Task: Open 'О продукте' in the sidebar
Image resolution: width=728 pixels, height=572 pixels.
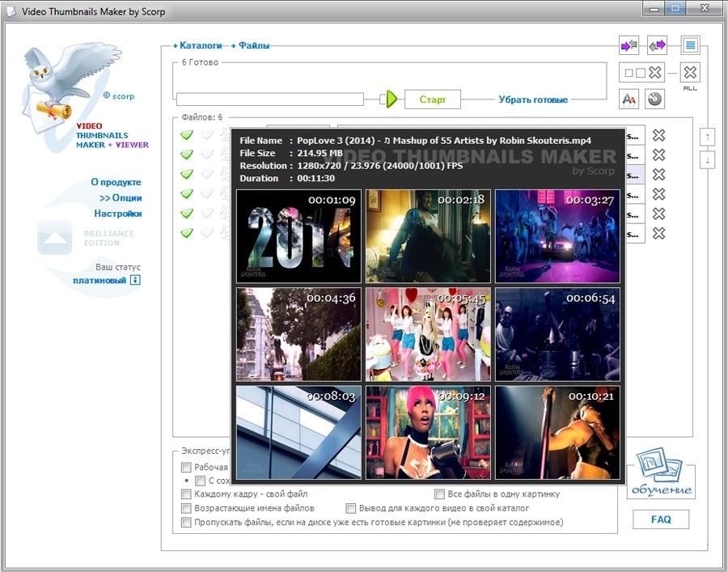Action: (116, 183)
